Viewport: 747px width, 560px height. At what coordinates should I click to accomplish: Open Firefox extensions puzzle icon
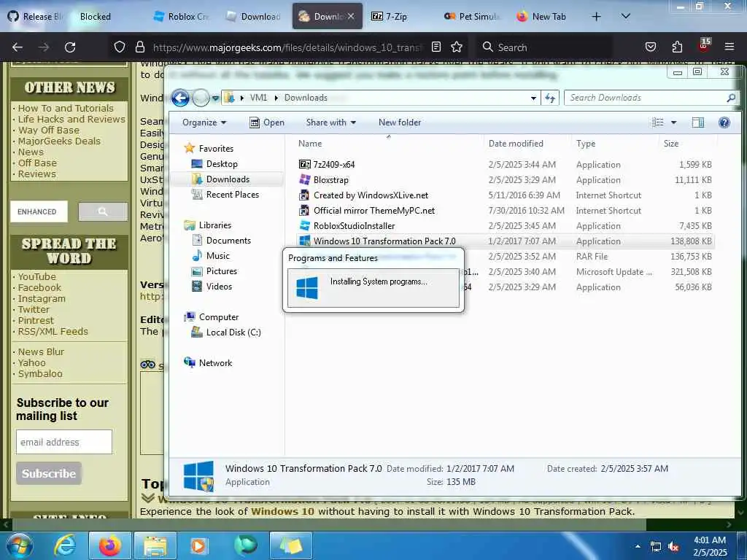(677, 47)
